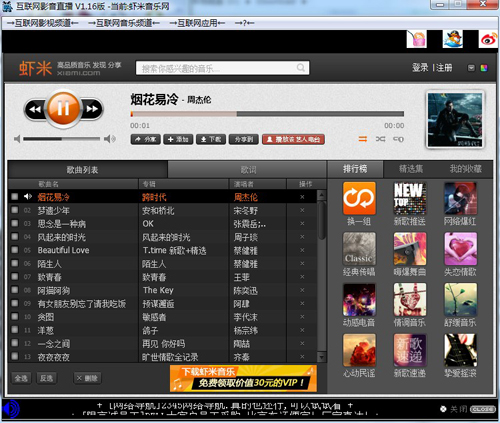Screen dimensions: 500x423
Task: Switch to the 歌词 lyrics tab
Action: (248, 170)
